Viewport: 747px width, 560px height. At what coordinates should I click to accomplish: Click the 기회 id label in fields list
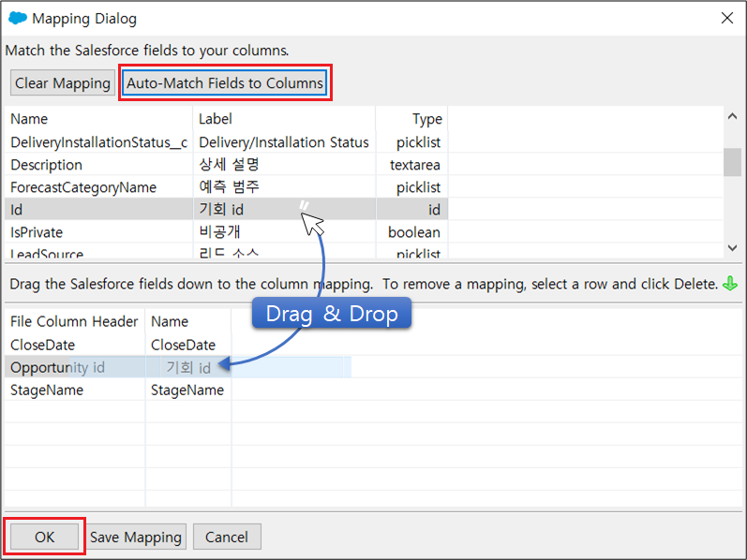click(221, 210)
